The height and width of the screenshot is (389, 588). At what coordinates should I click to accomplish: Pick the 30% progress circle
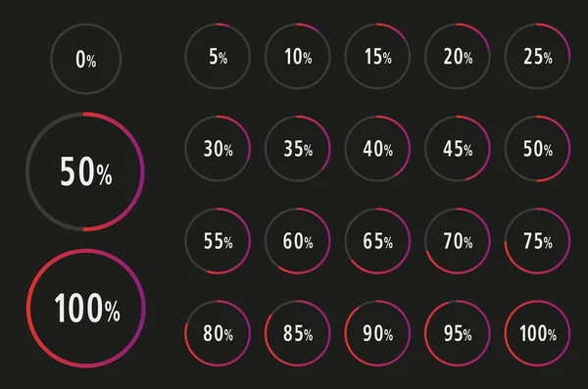(x=218, y=149)
